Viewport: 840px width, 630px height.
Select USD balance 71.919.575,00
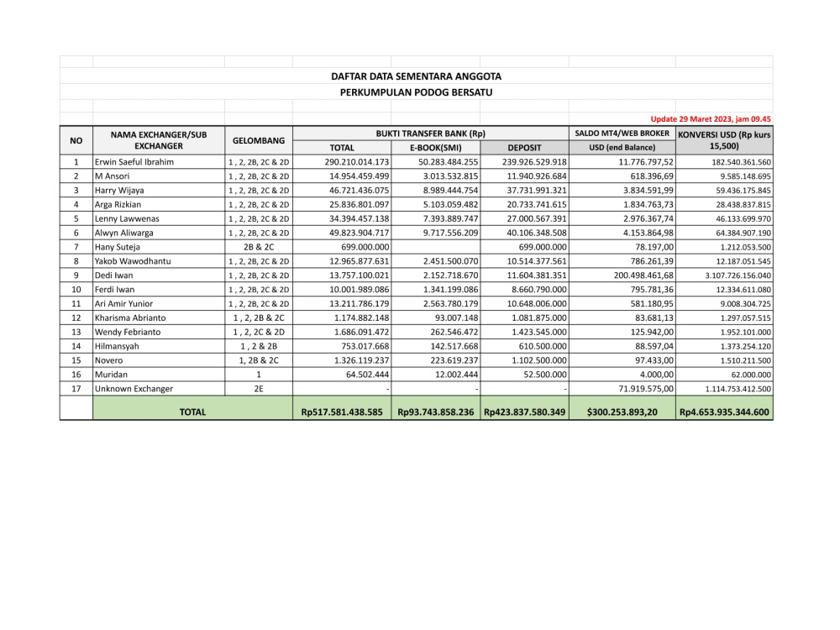(x=646, y=389)
